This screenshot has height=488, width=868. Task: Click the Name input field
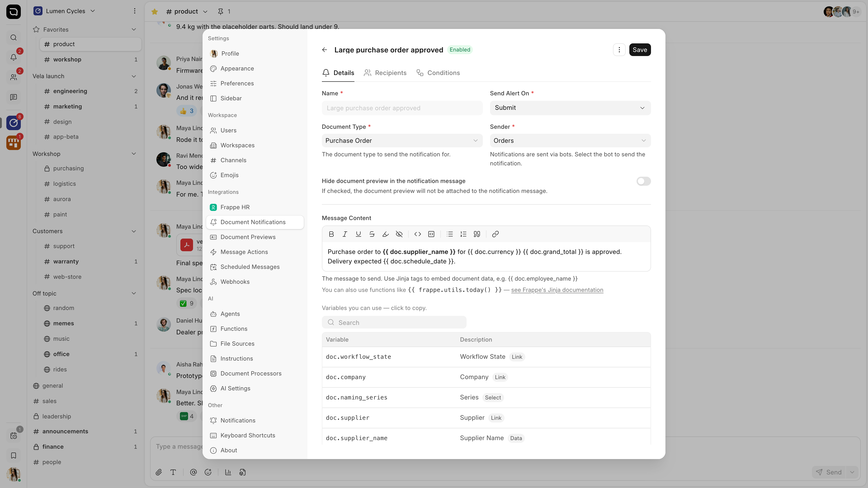[x=402, y=108]
